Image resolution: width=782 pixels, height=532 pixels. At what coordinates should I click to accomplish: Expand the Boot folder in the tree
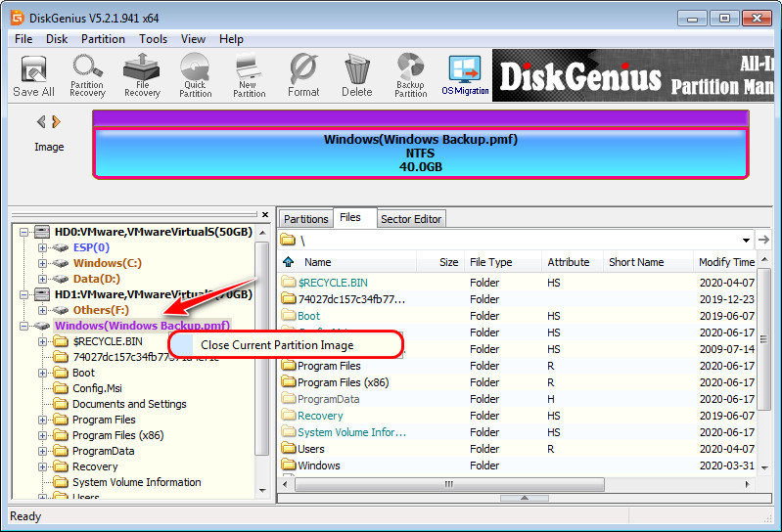point(42,374)
